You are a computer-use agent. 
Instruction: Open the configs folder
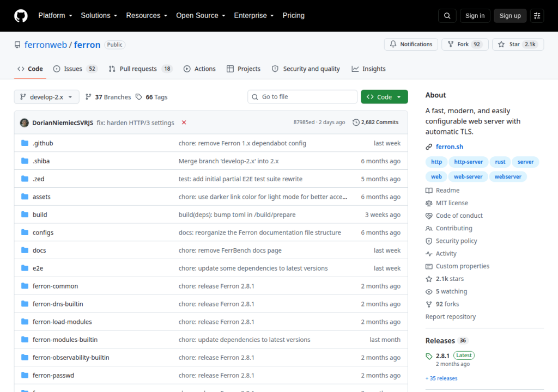[x=43, y=232]
